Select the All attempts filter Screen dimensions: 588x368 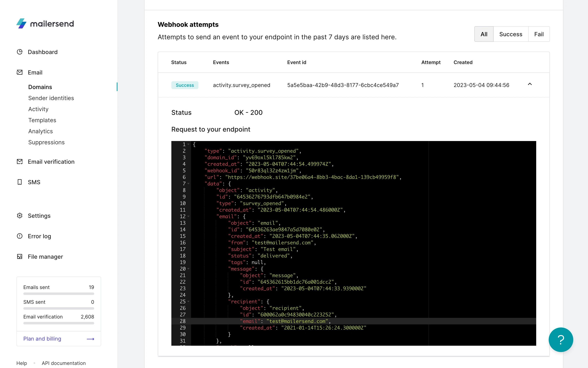(x=484, y=34)
